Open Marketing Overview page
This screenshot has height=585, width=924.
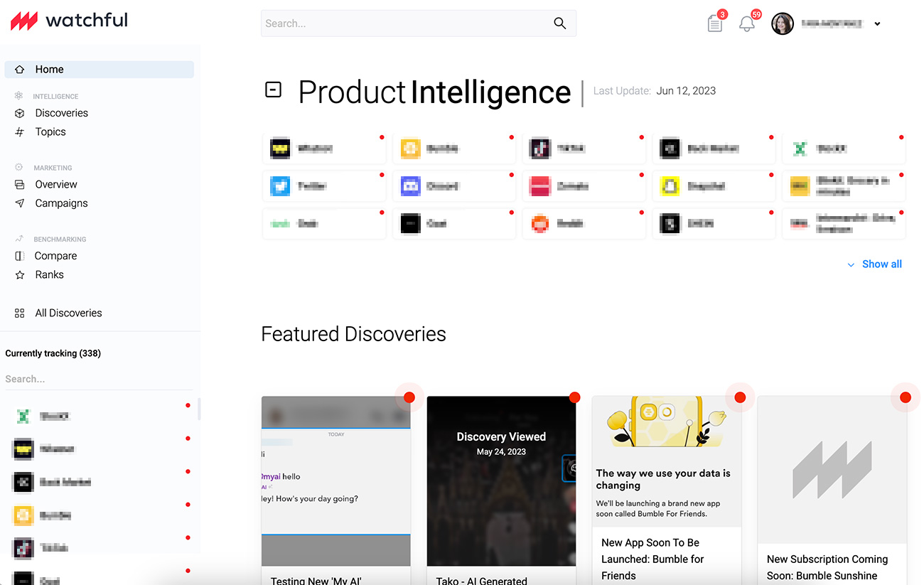pos(56,185)
